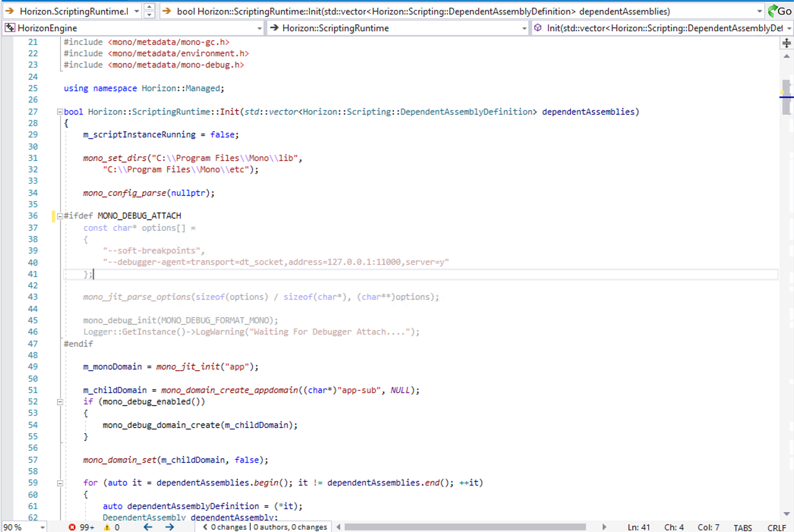Screen dimensions: 794x532
Task: Collapse the mono_debug_enabled if block
Action: pyautogui.click(x=60, y=401)
